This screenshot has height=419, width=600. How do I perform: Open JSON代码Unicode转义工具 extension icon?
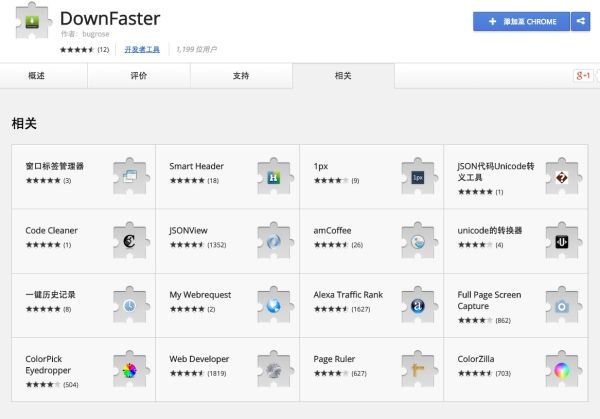click(x=562, y=176)
